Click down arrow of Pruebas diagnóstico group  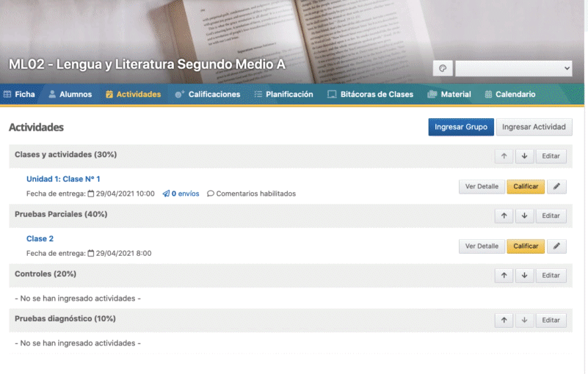tap(524, 320)
